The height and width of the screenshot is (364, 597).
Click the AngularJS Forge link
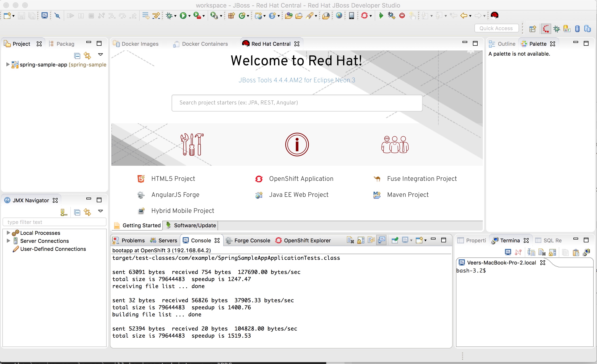point(175,195)
